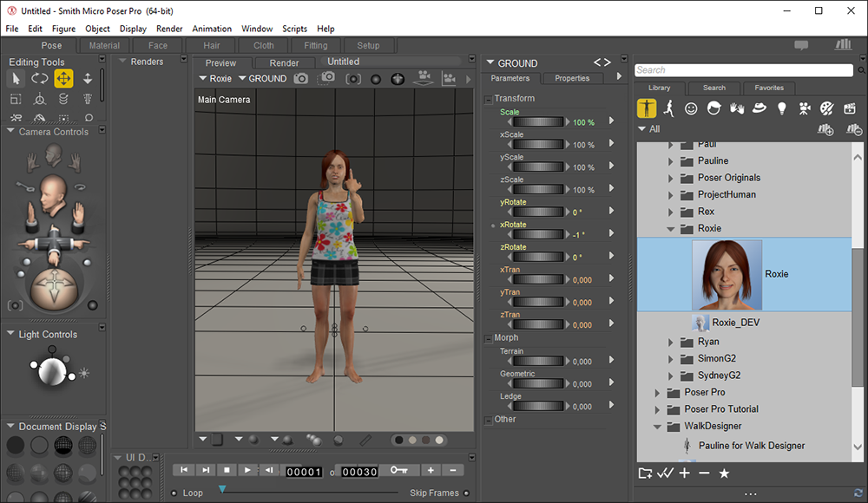Add item to library with plus icon
This screenshot has height=503, width=868.
pos(685,474)
